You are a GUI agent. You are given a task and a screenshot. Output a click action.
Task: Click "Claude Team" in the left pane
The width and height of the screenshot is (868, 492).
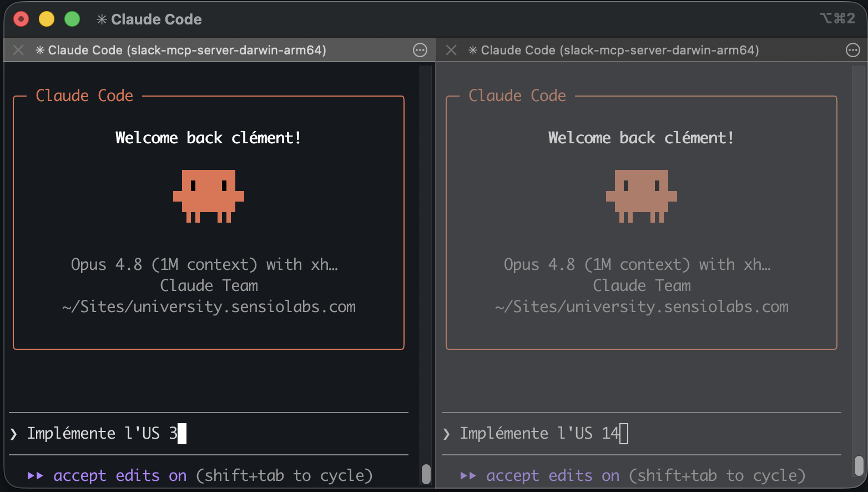[x=209, y=285]
